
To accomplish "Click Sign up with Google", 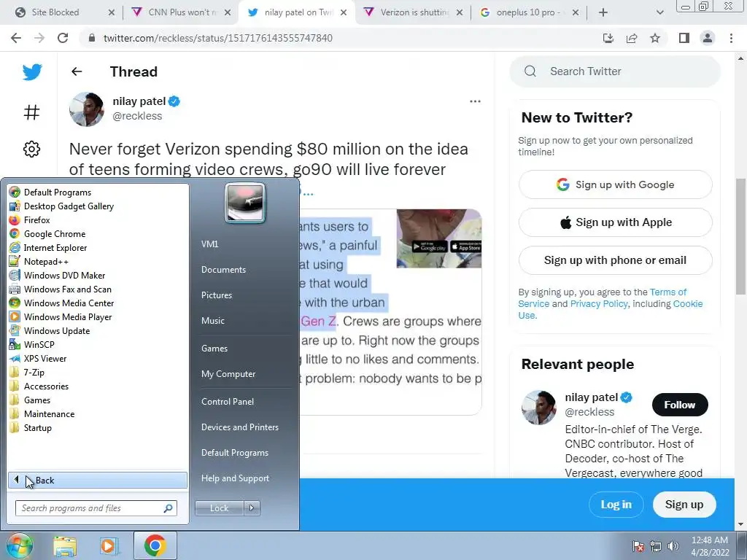I will [x=615, y=184].
